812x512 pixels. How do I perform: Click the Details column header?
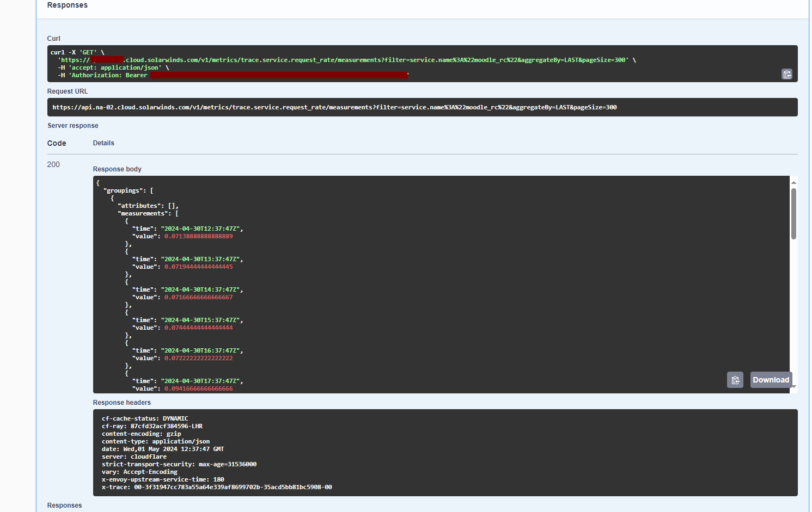[103, 143]
